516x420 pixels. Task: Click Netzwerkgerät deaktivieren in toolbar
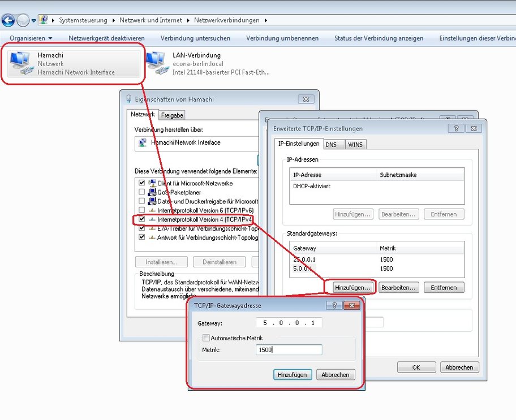(x=106, y=38)
